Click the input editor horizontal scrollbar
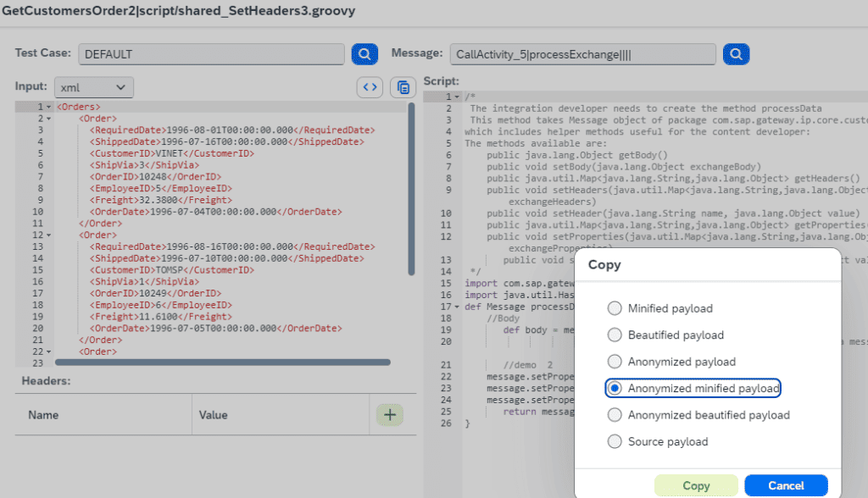 click(x=223, y=362)
